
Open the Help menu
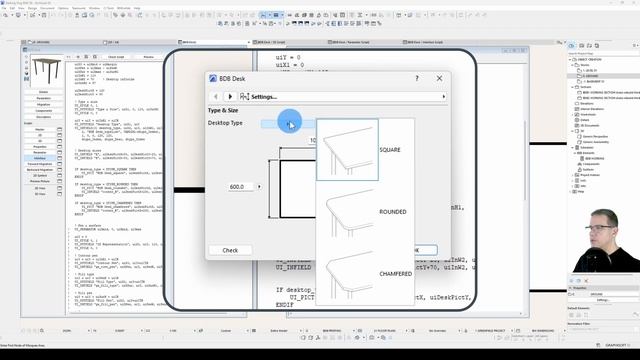[137, 8]
